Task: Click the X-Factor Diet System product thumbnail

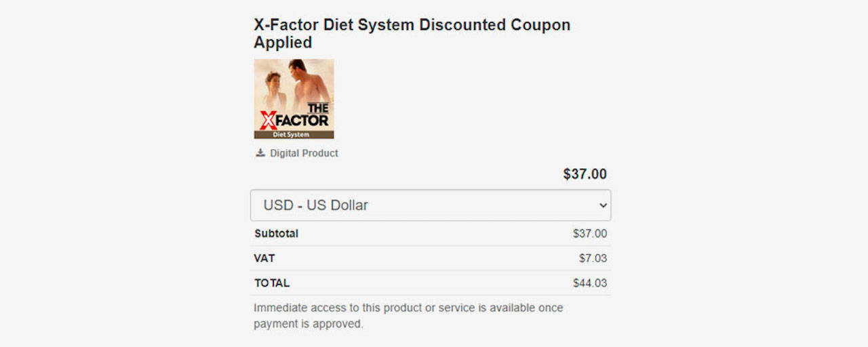Action: point(294,99)
